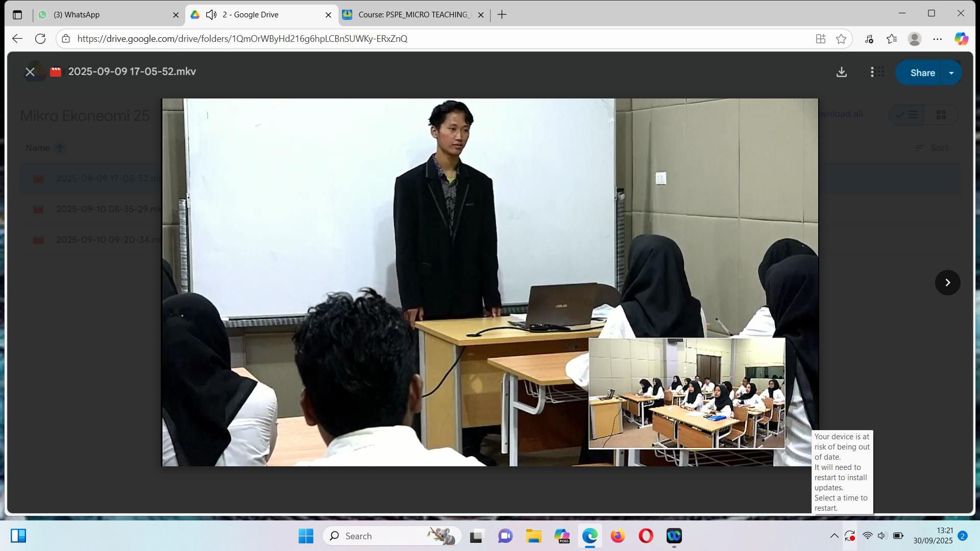Select the list layout view

point(907,115)
